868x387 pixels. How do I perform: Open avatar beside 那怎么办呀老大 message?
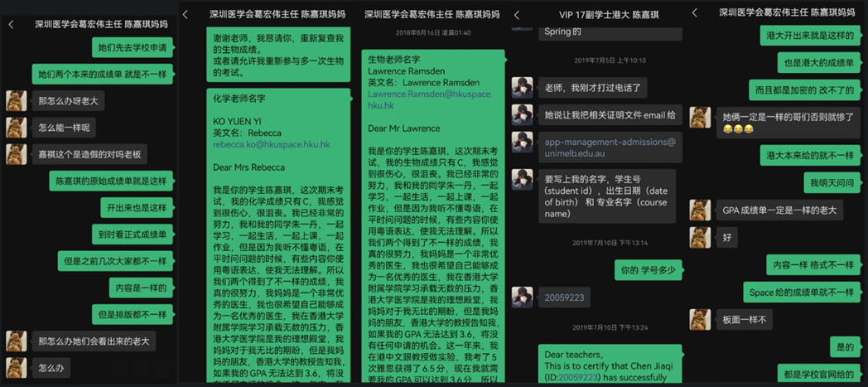16,101
